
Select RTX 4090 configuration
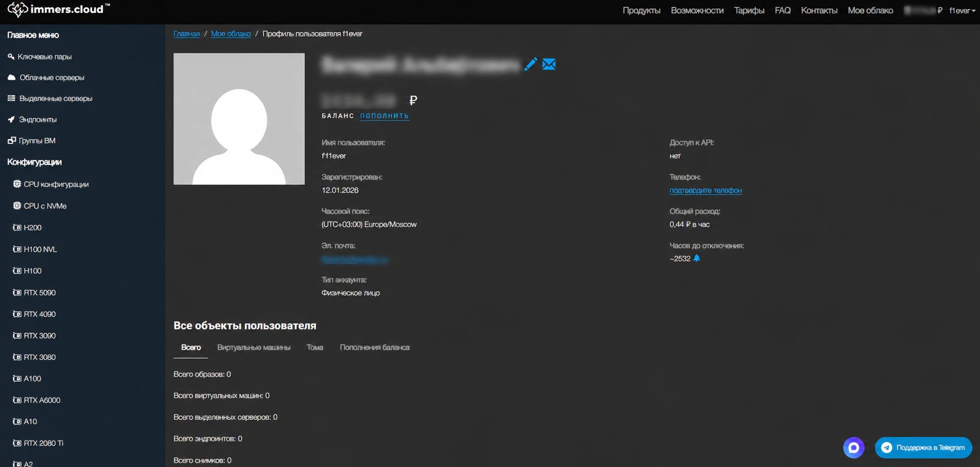[35, 314]
